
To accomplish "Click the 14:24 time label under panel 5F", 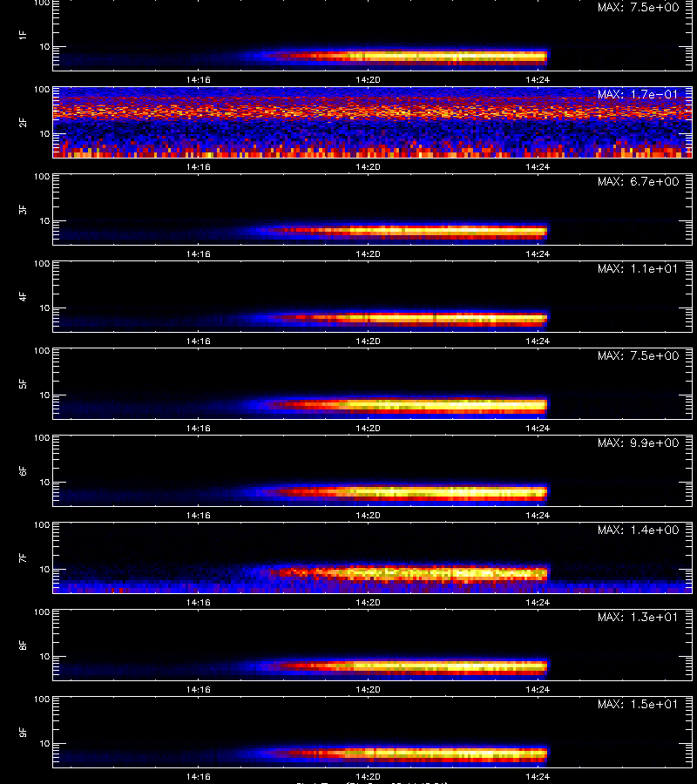I will [x=538, y=428].
